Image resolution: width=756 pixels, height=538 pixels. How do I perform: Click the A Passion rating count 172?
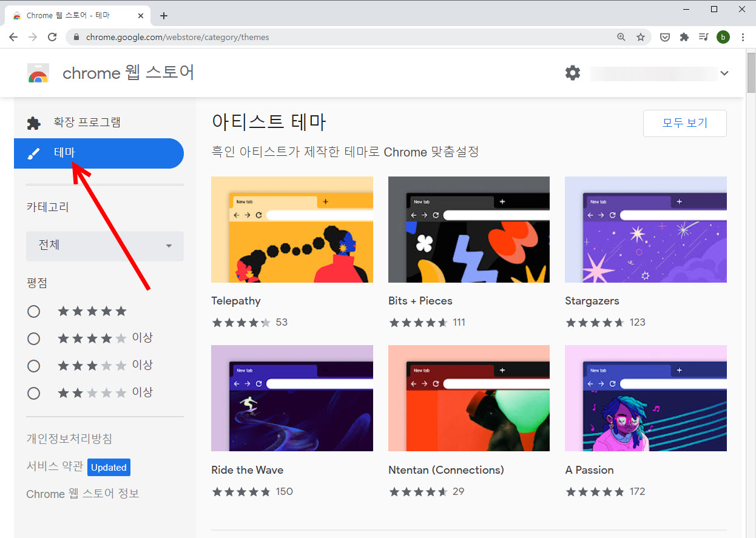tap(638, 491)
